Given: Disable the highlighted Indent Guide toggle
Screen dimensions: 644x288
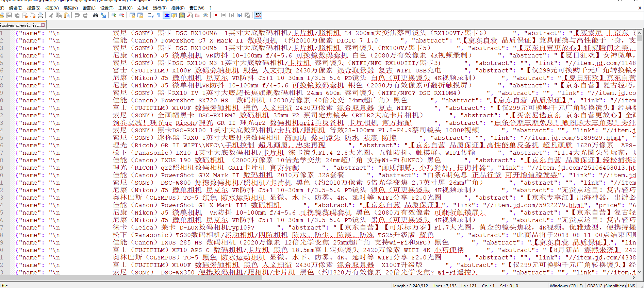Looking at the screenshot, I should [x=167, y=15].
